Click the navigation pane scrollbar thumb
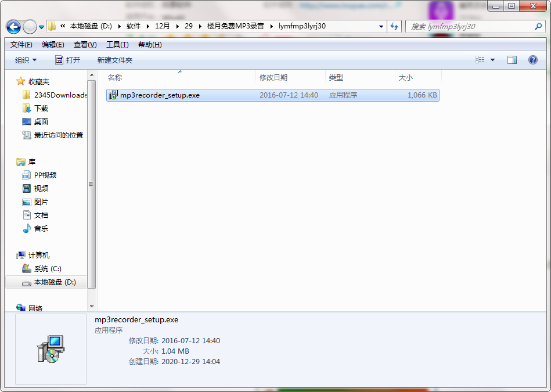551x392 pixels. 92,184
